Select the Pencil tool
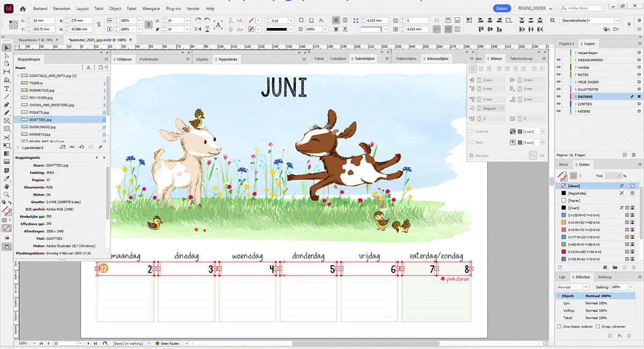Image resolution: width=644 pixels, height=349 pixels. coord(7,113)
